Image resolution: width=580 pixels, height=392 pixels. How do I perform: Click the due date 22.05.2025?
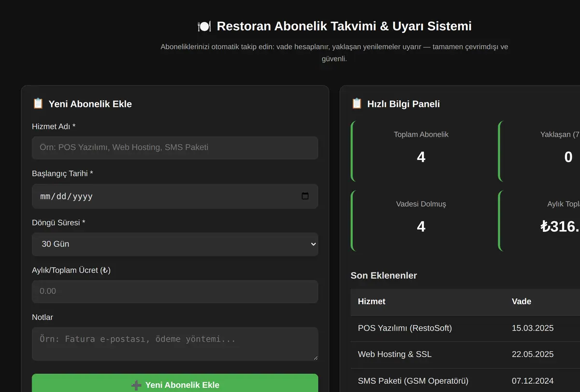click(533, 354)
